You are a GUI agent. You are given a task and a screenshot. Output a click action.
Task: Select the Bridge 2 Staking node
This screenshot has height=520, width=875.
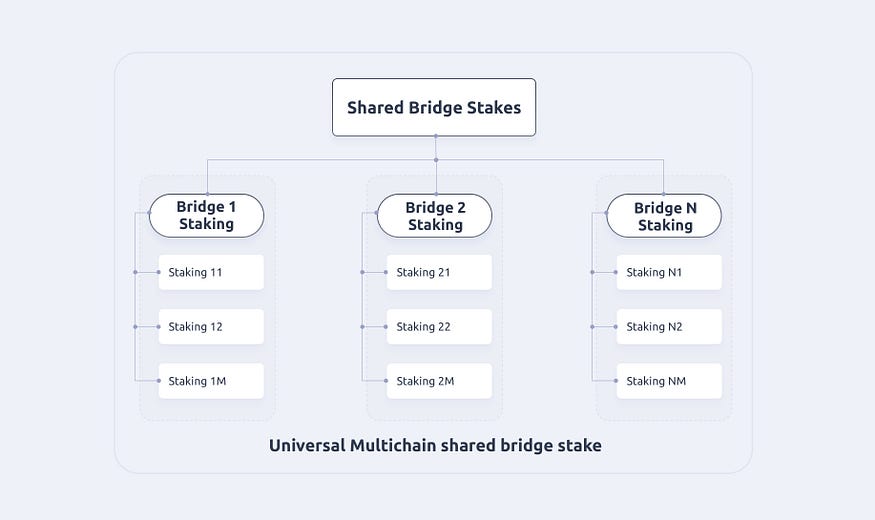tap(435, 216)
